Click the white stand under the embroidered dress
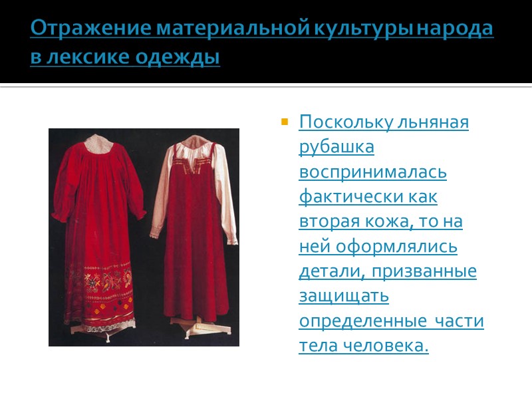 (x=102, y=334)
